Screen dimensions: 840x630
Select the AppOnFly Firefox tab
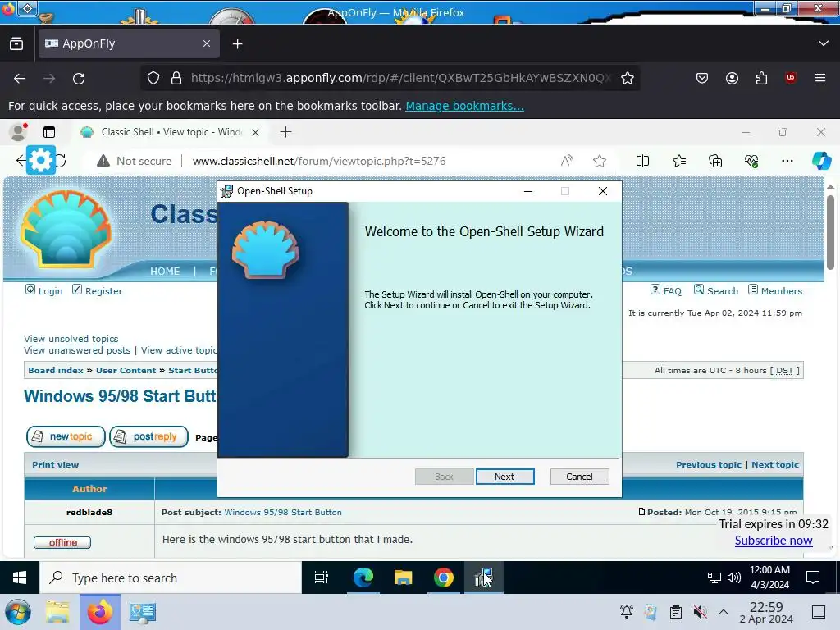[x=129, y=43]
